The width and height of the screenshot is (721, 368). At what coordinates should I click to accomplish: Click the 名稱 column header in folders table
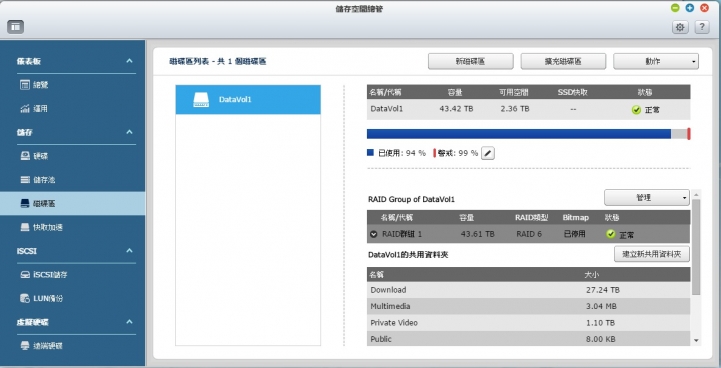click(x=377, y=275)
